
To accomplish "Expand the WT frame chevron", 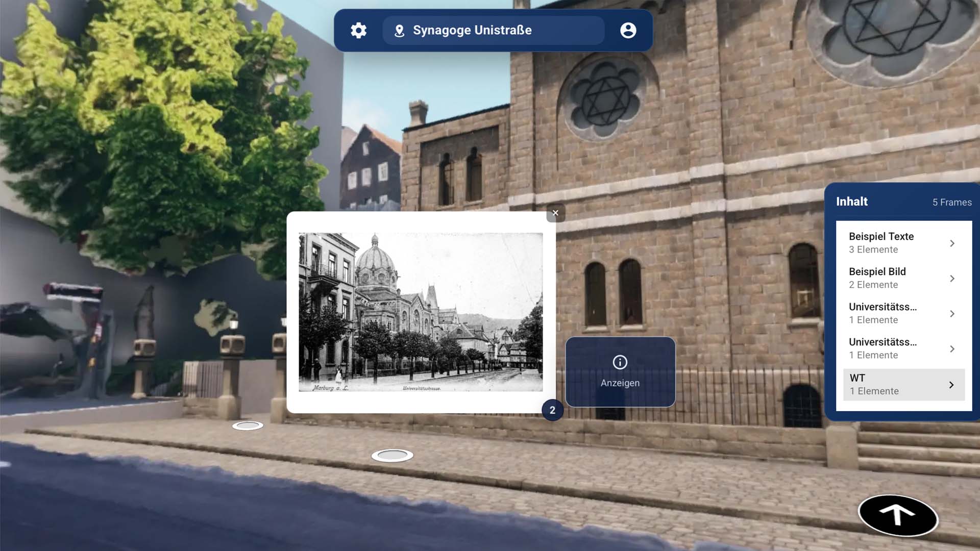I will tap(951, 385).
